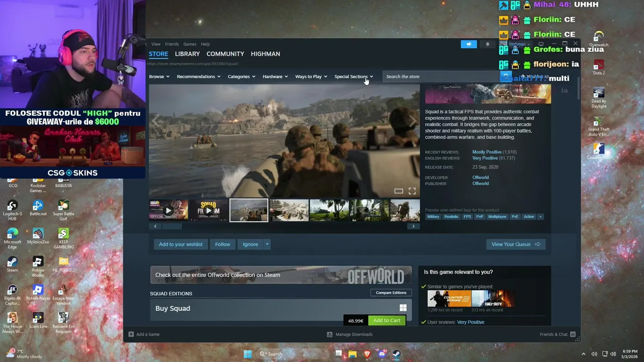Open Manage Downloads in Steam footer
The image size is (644, 362).
pyautogui.click(x=350, y=334)
